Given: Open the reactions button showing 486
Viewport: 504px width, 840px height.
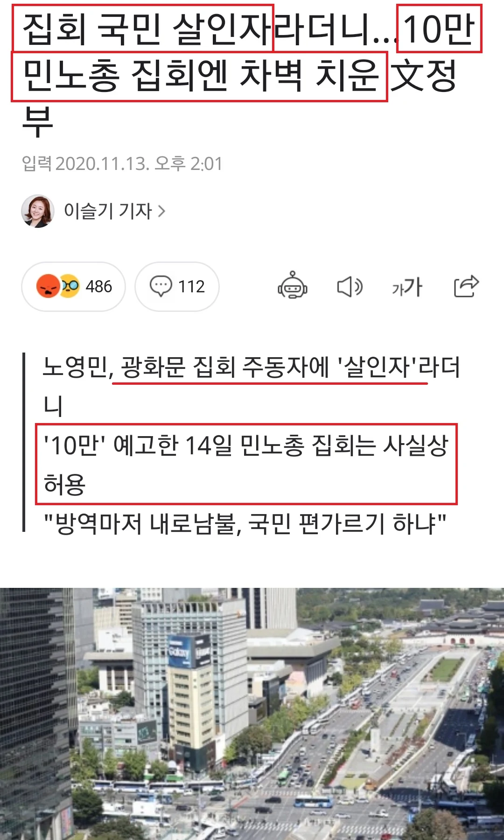Looking at the screenshot, I should click(73, 286).
